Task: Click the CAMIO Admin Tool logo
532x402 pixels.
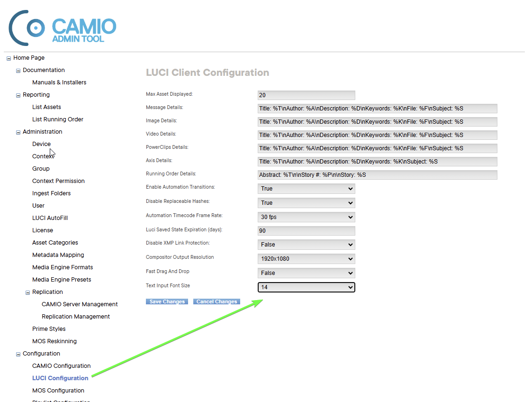Action: point(62,27)
